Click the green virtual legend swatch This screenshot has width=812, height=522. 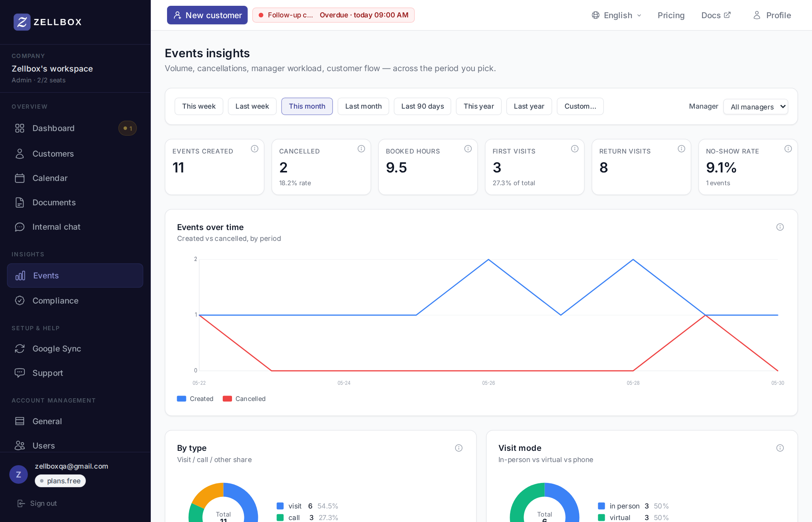coord(602,518)
